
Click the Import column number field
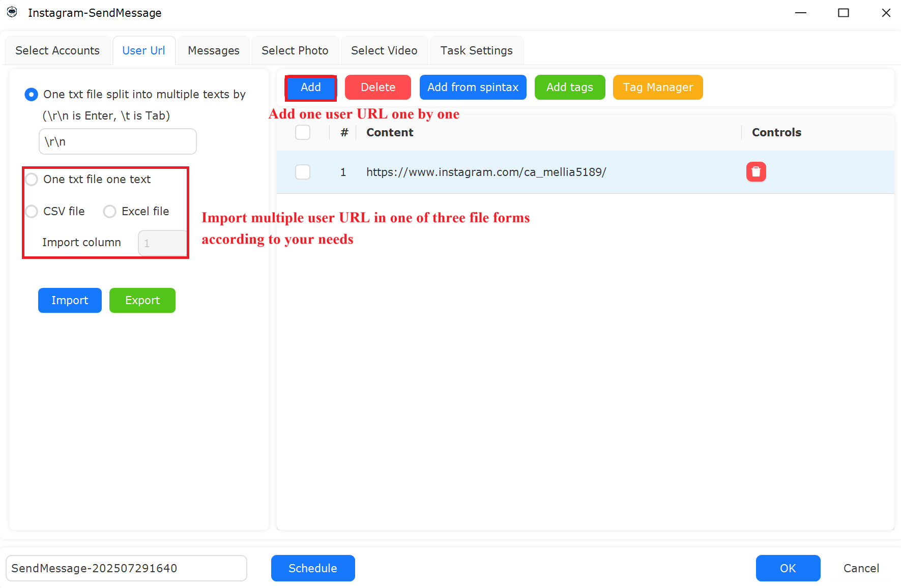click(162, 243)
